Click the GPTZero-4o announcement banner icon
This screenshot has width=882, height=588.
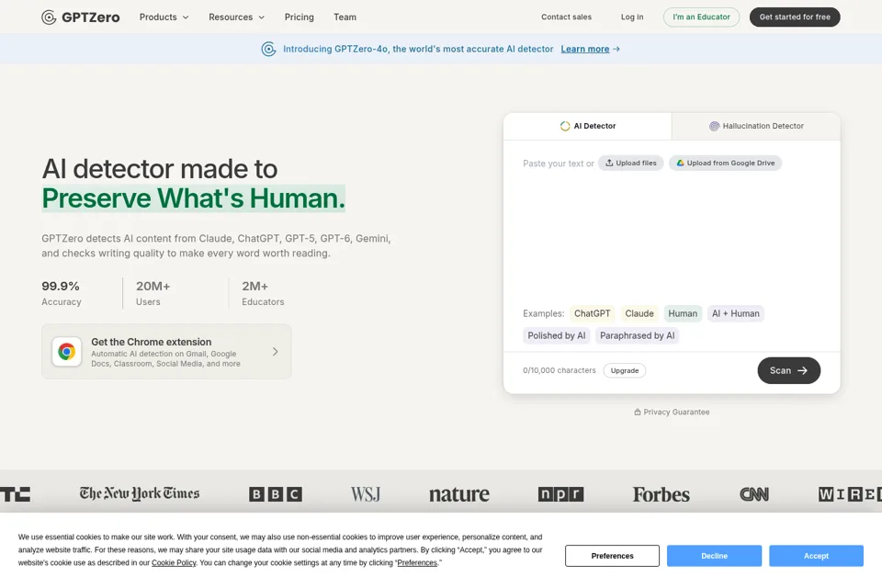(x=269, y=49)
